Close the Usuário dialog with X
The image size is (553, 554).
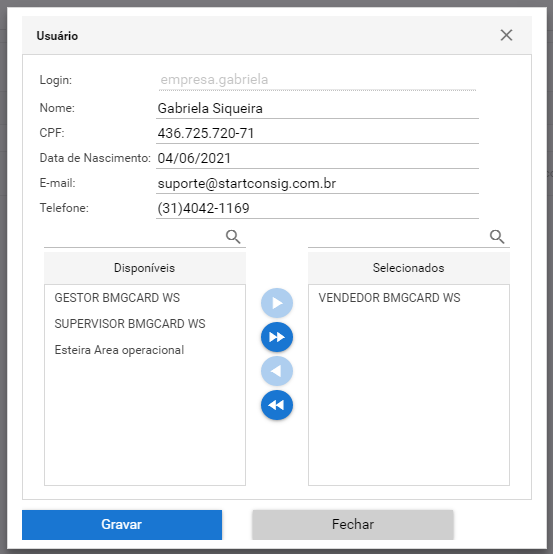[x=506, y=35]
